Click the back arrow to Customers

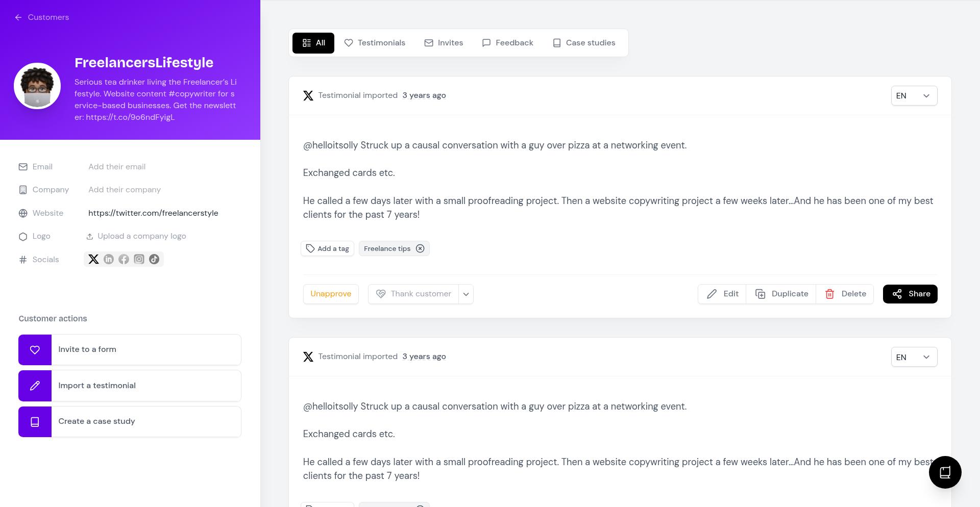(18, 17)
